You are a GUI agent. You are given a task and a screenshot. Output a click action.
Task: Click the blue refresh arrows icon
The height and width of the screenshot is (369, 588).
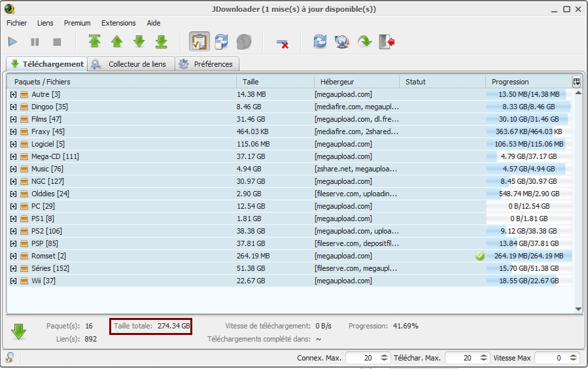click(320, 41)
